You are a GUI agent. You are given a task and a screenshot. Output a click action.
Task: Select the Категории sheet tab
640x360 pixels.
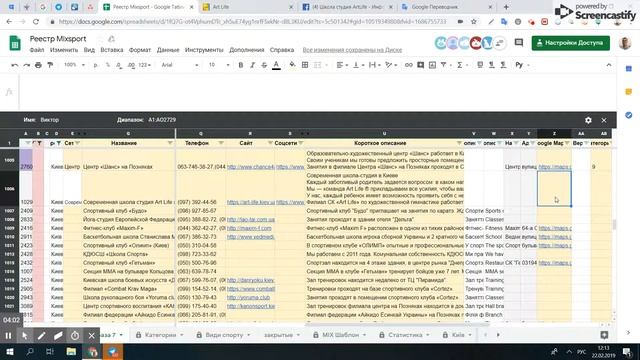(160, 335)
